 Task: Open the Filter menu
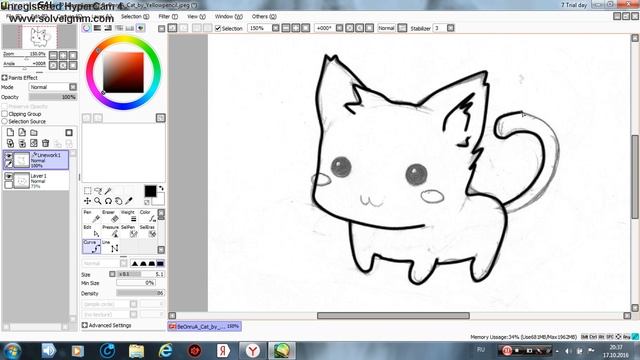pyautogui.click(x=168, y=16)
